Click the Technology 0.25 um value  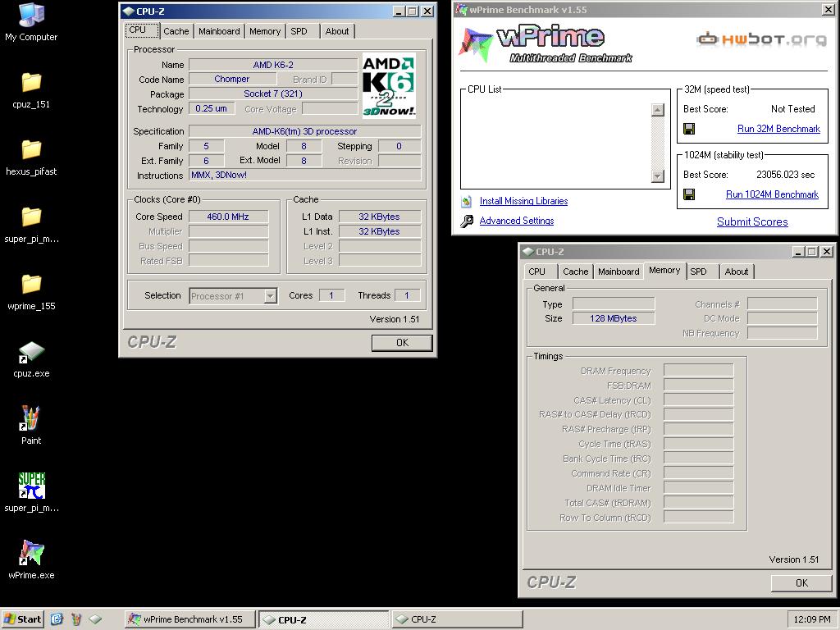pos(211,109)
